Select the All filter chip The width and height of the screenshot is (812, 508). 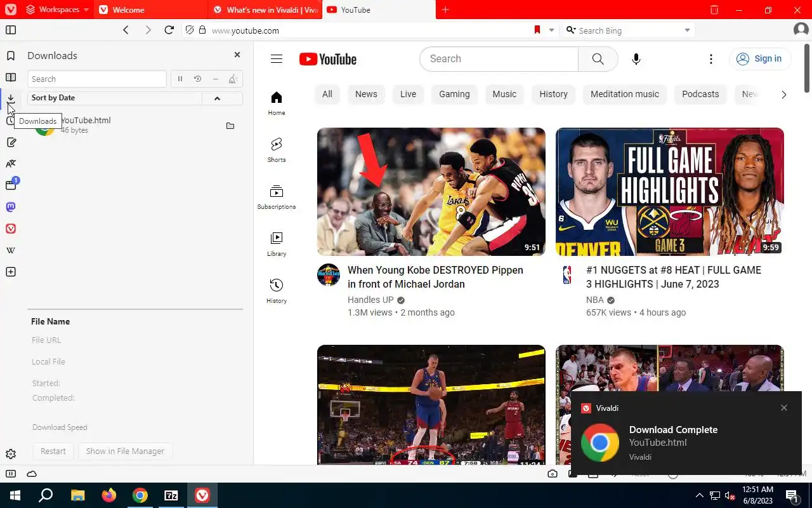(327, 94)
